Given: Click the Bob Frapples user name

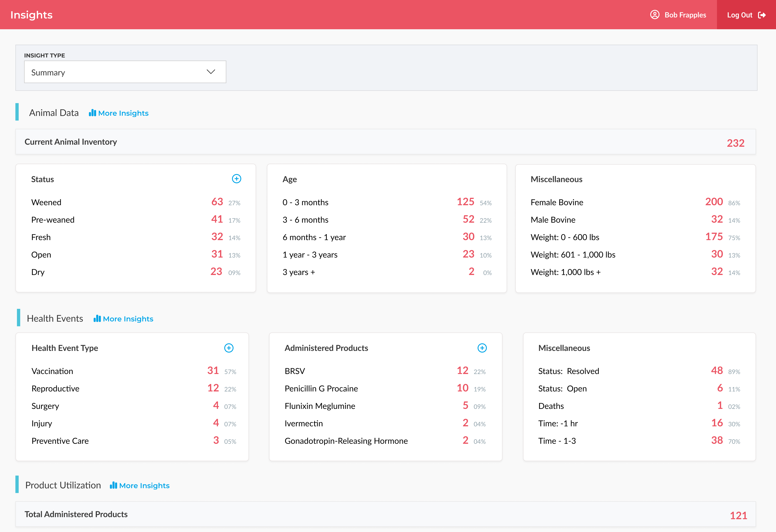Looking at the screenshot, I should tap(685, 15).
